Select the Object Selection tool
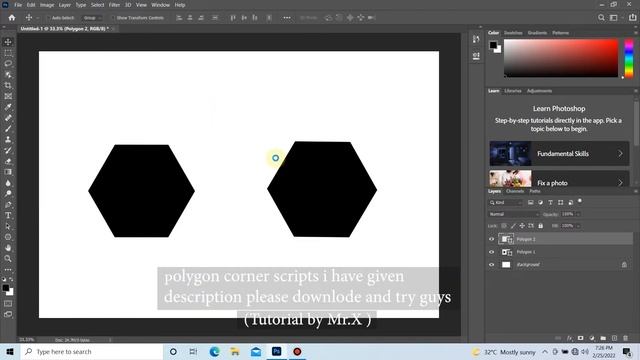 [x=8, y=75]
